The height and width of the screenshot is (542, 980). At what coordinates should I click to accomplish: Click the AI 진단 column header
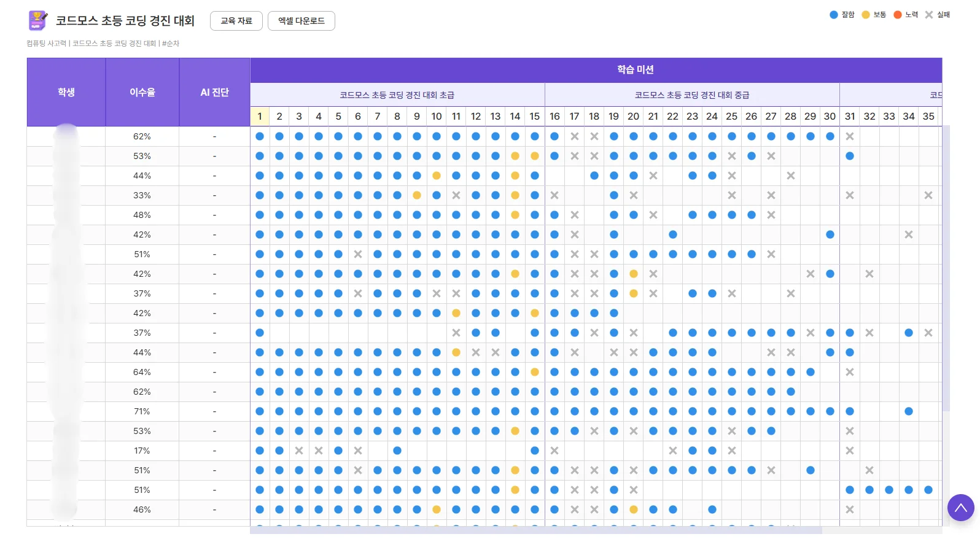coord(214,92)
